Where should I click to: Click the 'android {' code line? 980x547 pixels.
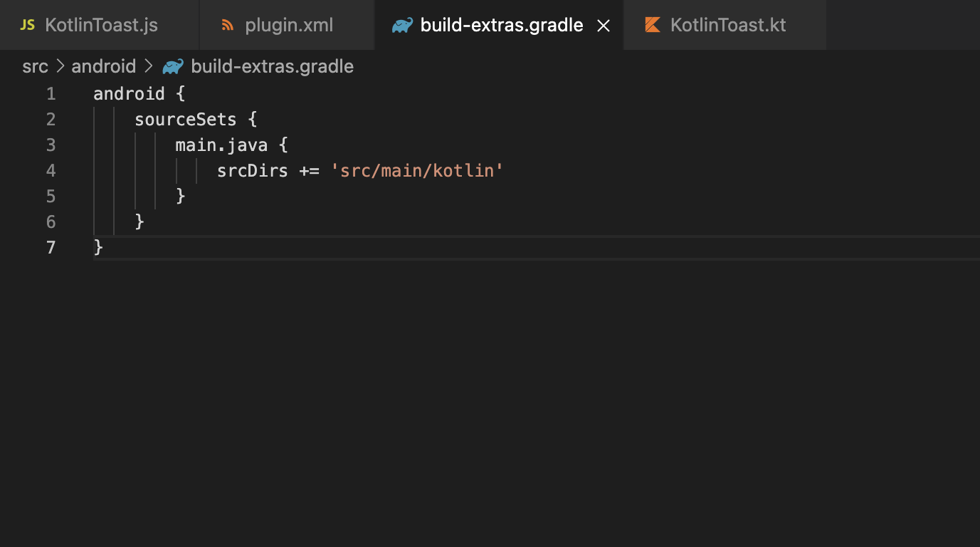click(139, 94)
